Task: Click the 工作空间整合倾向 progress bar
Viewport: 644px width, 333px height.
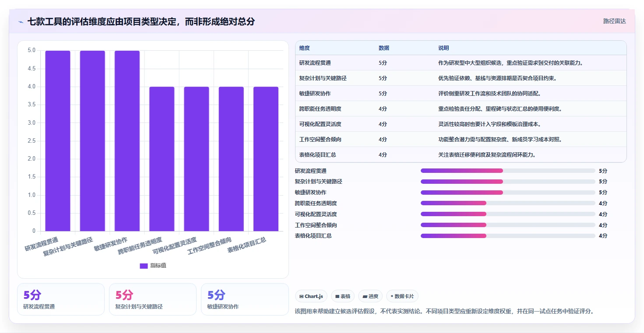Action: coord(508,225)
